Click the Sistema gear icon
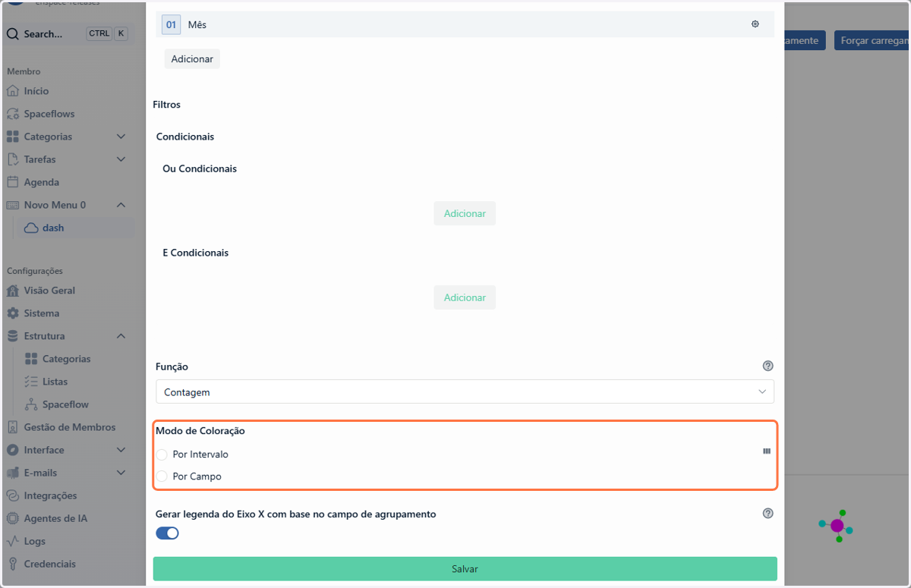This screenshot has height=588, width=911. pos(12,313)
